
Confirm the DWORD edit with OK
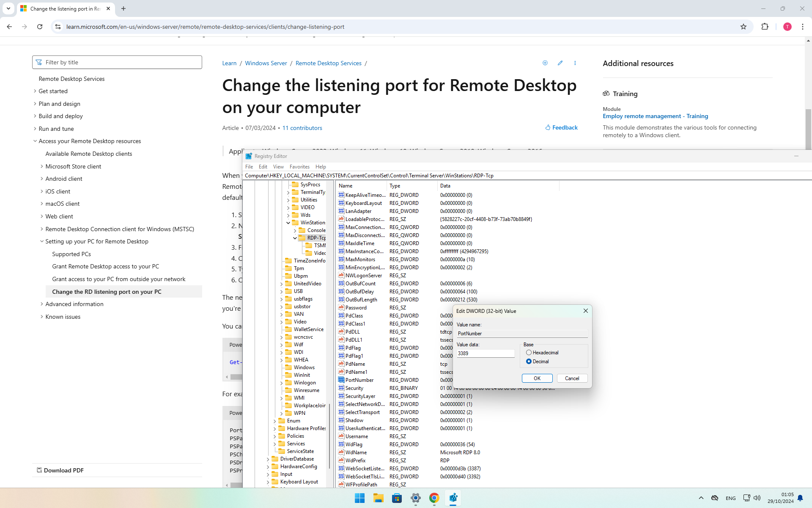(x=537, y=378)
